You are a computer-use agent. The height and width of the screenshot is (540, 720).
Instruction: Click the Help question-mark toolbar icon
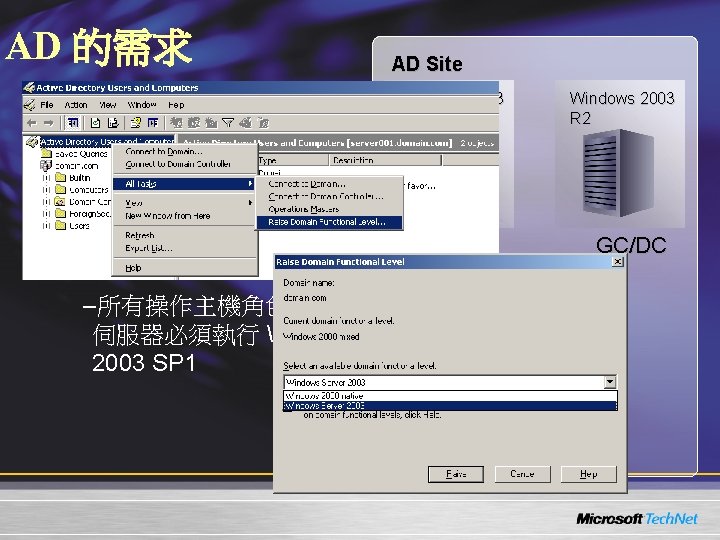(135, 123)
